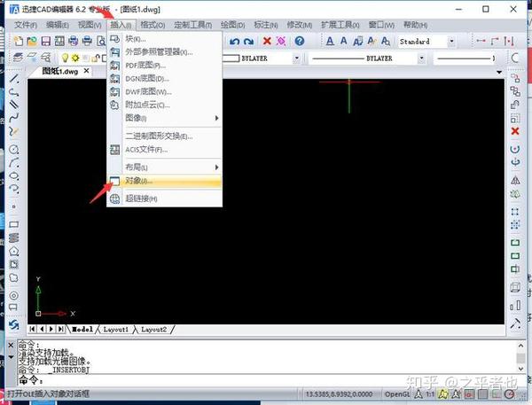
Task: Click the blue Help question mark icon
Action: [300, 41]
